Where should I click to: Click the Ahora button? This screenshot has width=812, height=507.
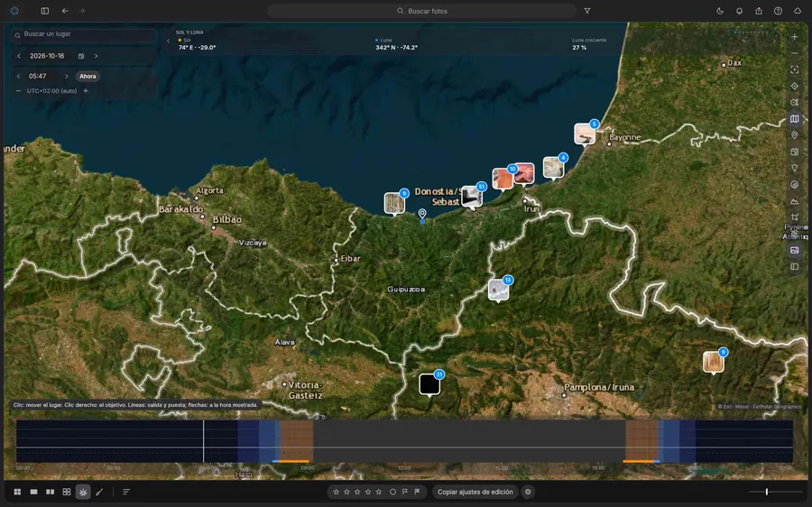[x=88, y=76]
